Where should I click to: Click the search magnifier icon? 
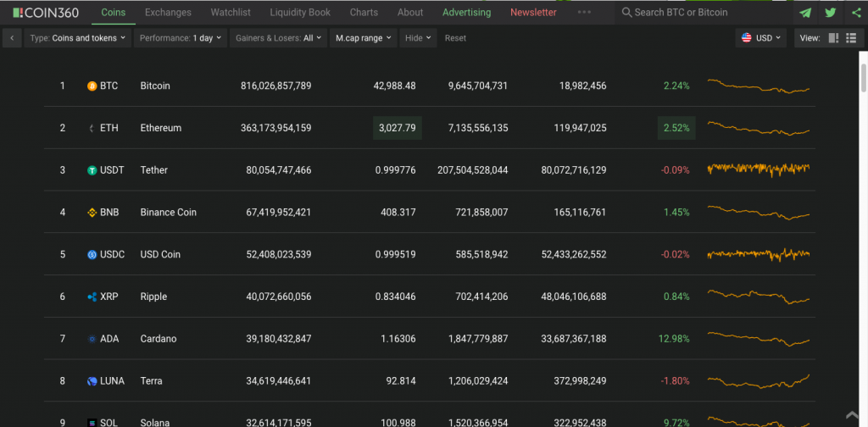pyautogui.click(x=626, y=12)
